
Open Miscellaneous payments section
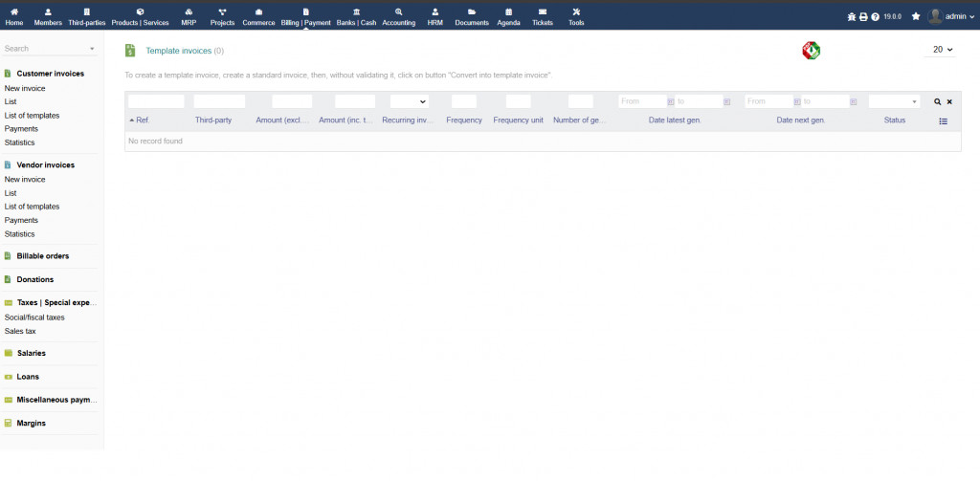pyautogui.click(x=56, y=400)
